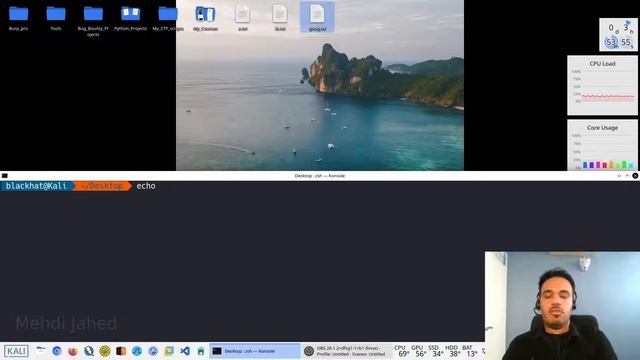Switch to the Konsole taskbar window entry
This screenshot has width=640, height=360.
pos(255,351)
